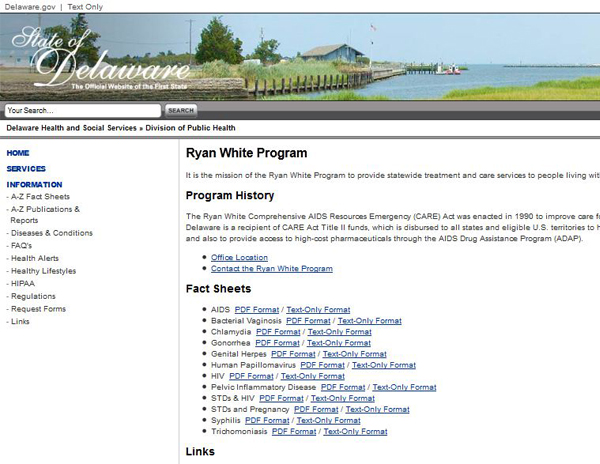Open Regulations sidebar link

[33, 296]
